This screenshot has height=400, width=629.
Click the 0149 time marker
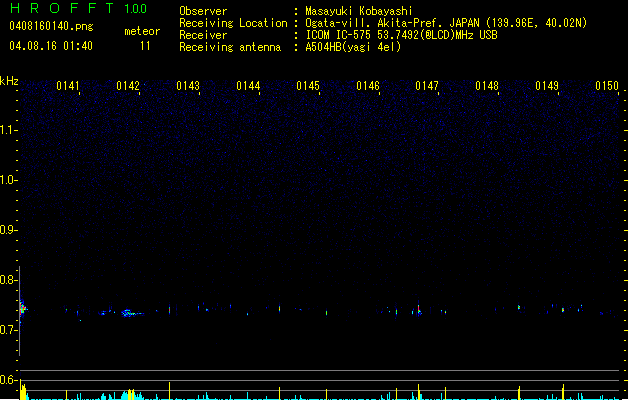(547, 86)
